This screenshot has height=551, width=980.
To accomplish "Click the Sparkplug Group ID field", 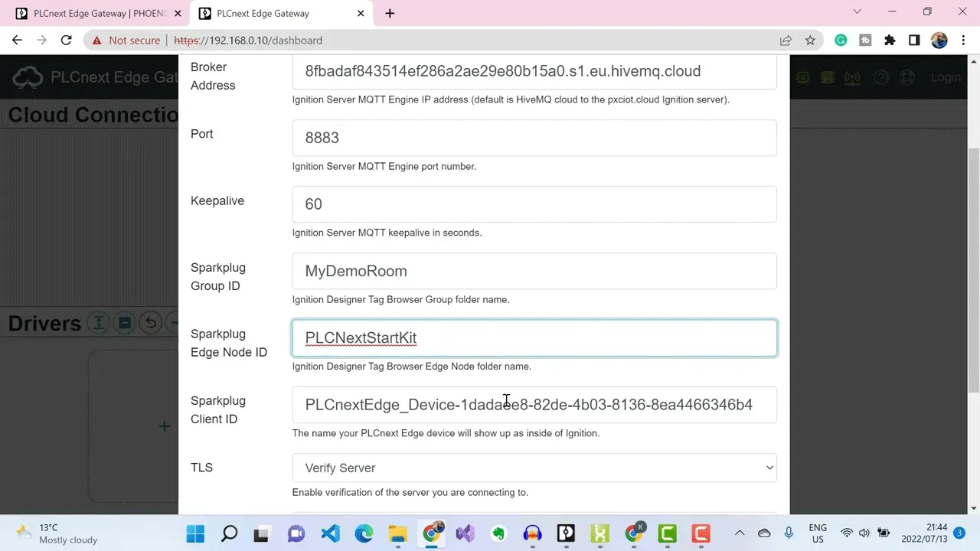I will (534, 271).
